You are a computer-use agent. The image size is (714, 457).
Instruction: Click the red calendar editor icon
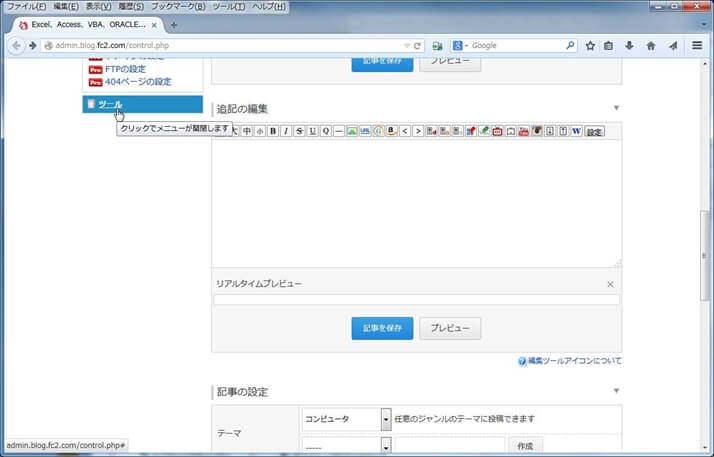[x=497, y=131]
